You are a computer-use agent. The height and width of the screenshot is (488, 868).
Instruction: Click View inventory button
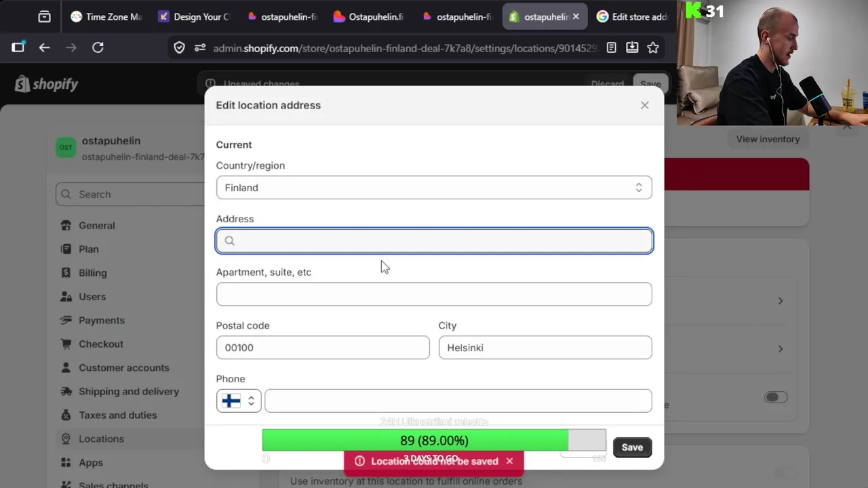[x=768, y=139]
